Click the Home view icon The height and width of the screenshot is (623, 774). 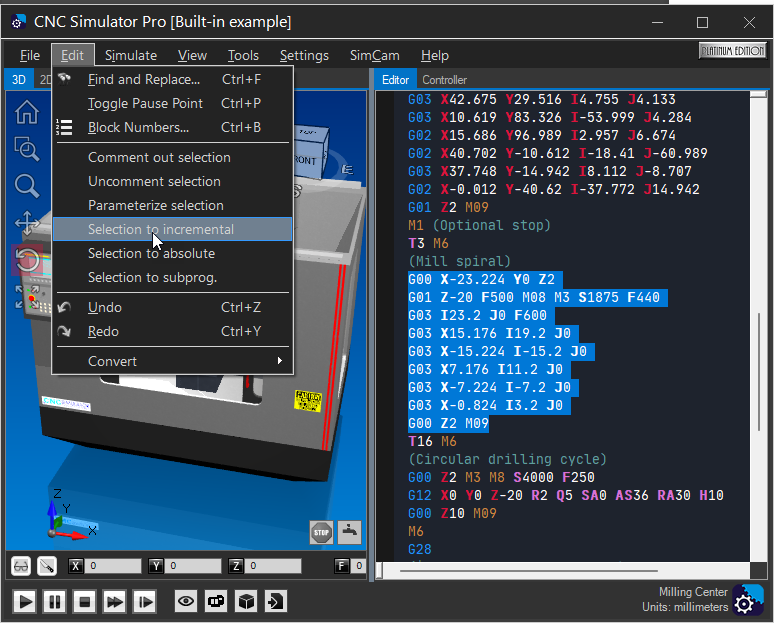click(x=27, y=112)
